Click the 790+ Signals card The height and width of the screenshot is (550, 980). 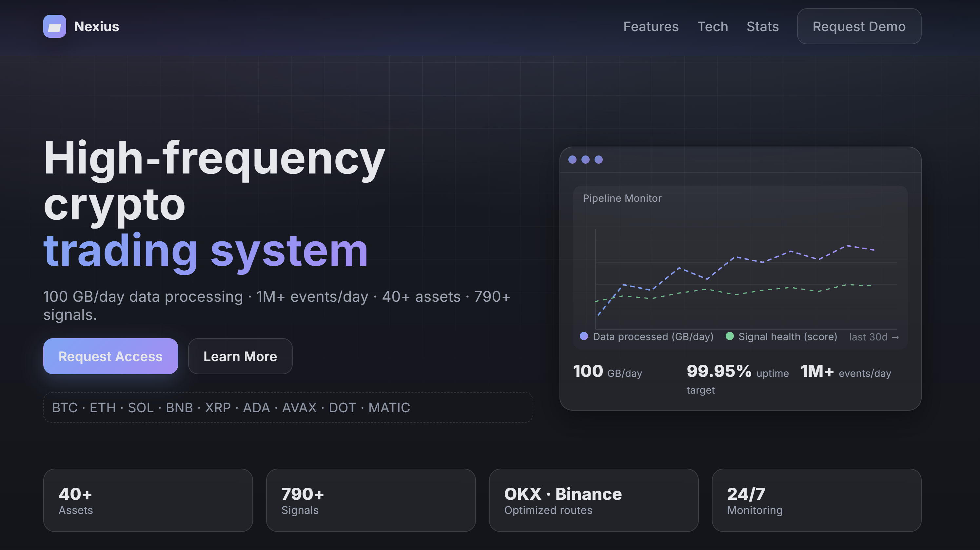pyautogui.click(x=371, y=500)
